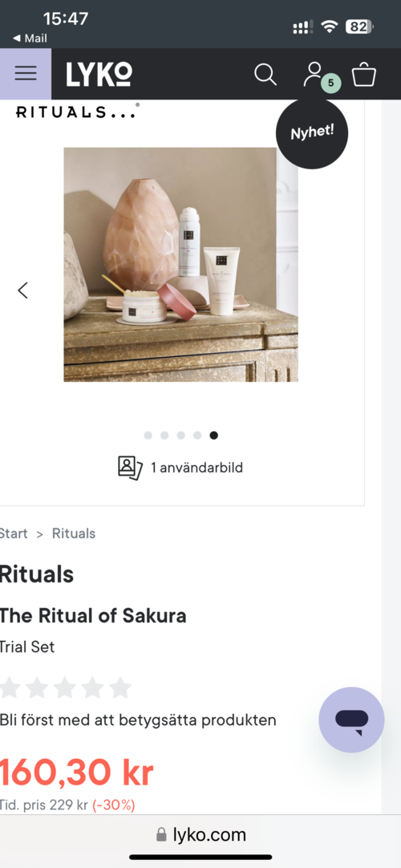401x868 pixels.
Task: Open Rituals breadcrumb link
Action: click(74, 533)
